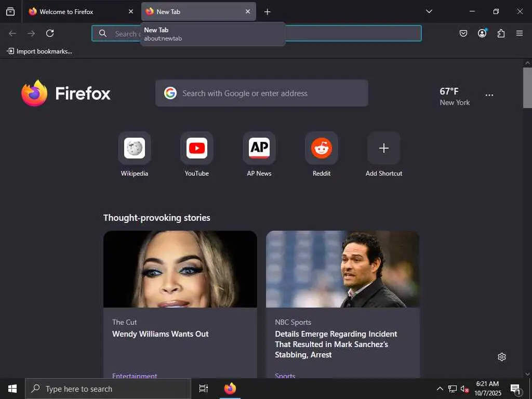Image resolution: width=532 pixels, height=399 pixels.
Task: Go forward one page
Action: click(x=31, y=33)
